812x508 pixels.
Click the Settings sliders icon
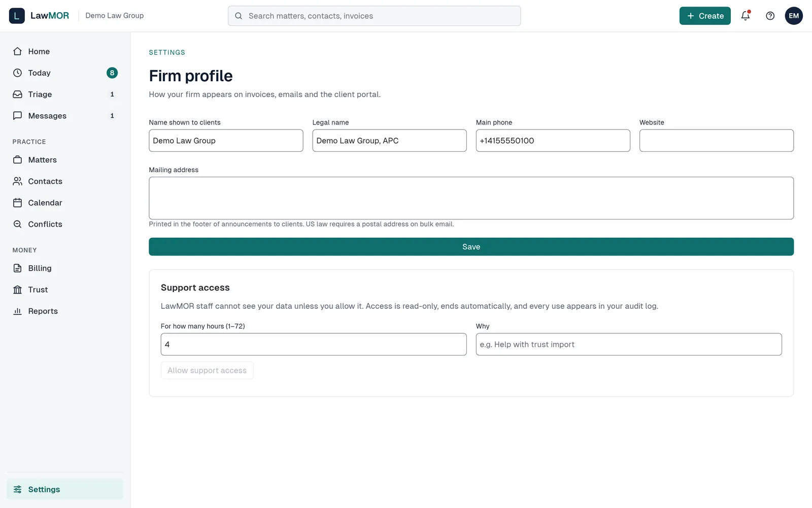click(x=18, y=489)
